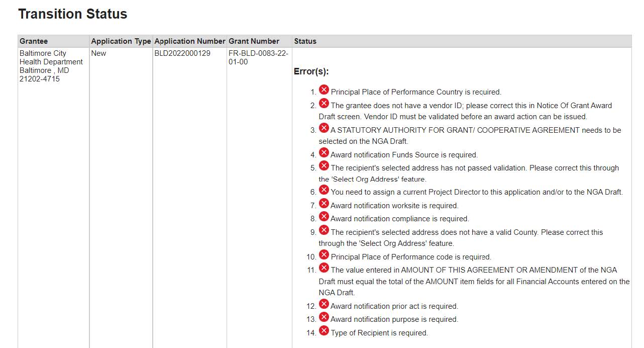Select error icon beside Place of Performance code

click(x=324, y=255)
